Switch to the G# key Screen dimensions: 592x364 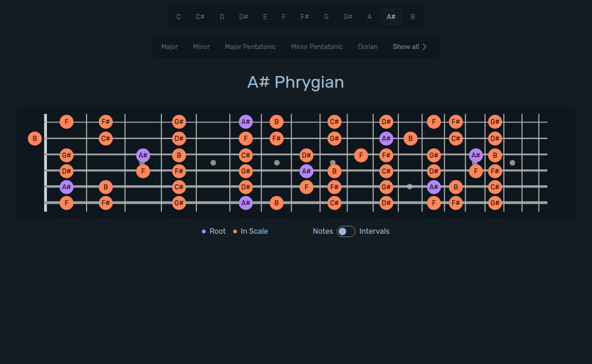click(347, 16)
